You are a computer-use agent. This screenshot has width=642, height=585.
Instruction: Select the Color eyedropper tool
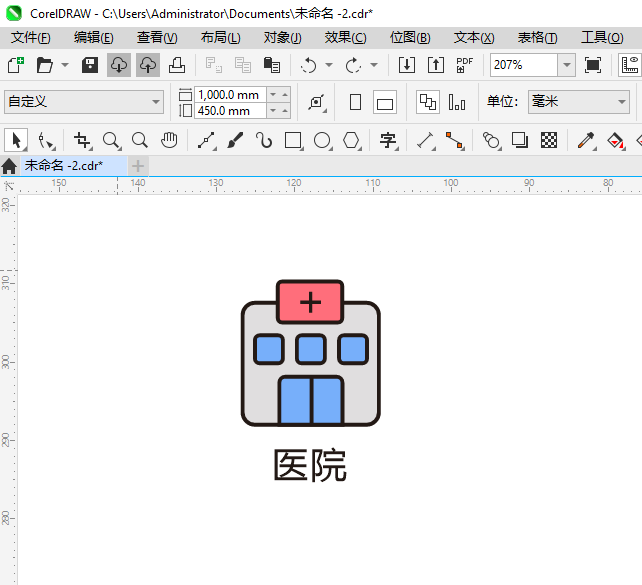click(586, 140)
